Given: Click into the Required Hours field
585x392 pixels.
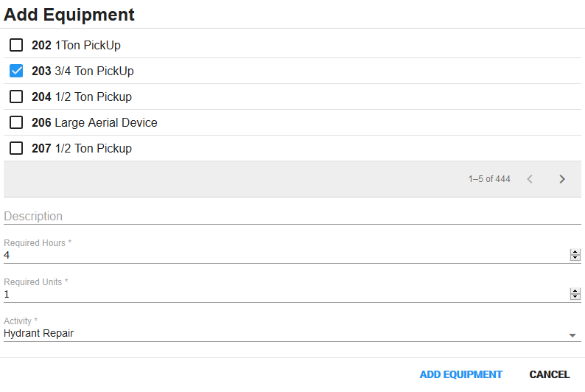Looking at the screenshot, I should coord(280,255).
